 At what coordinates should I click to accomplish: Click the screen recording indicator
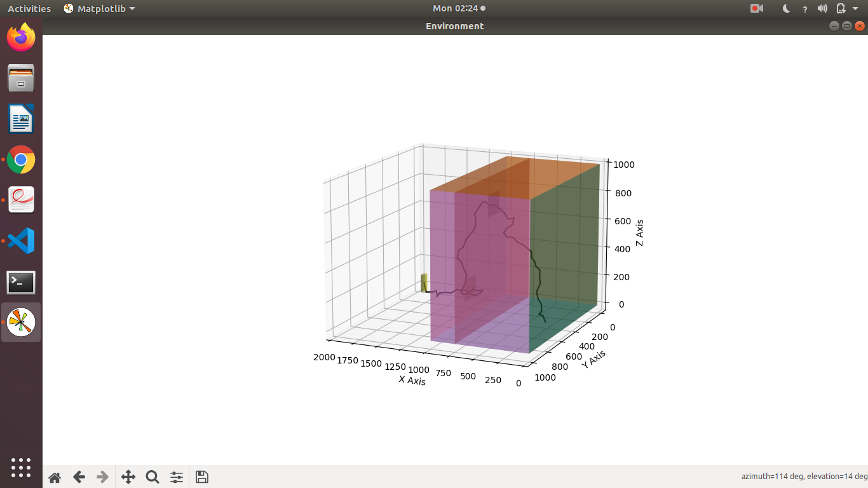point(756,8)
